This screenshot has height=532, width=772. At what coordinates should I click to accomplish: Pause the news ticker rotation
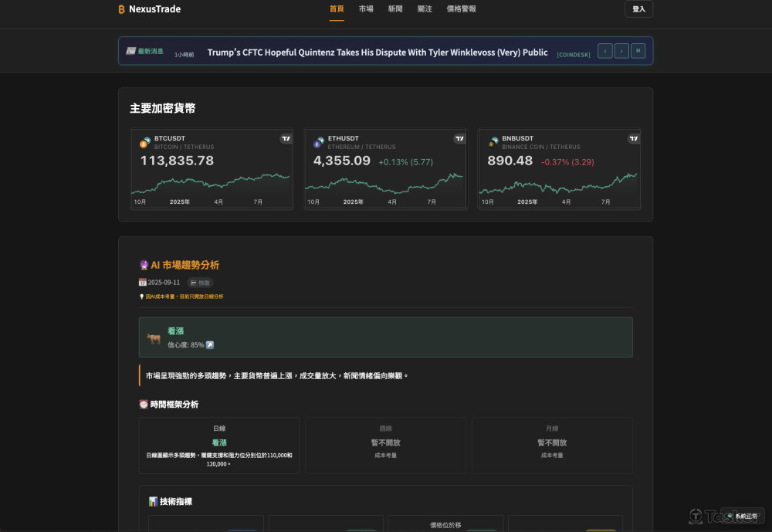tap(638, 51)
